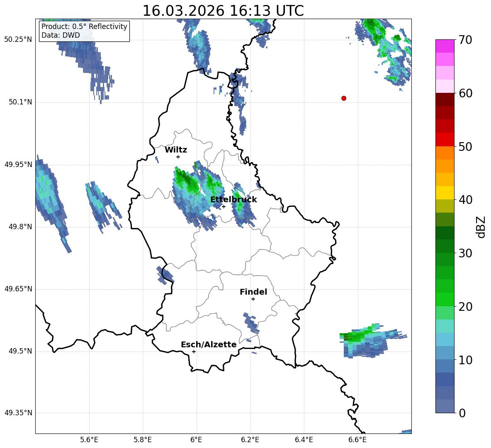Viewport: 491px width, 448px height.
Task: Click the cross marker below the Findel label
Action: click(x=253, y=299)
